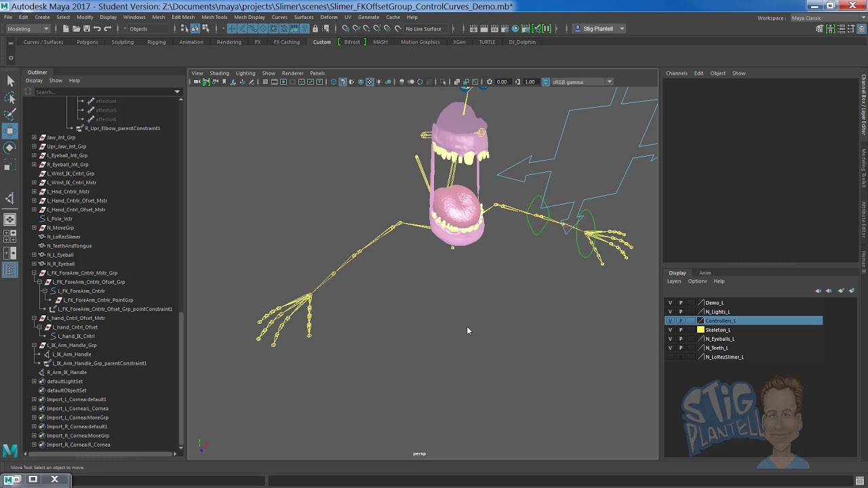
Task: Toggle playback P for Skeleton_L layer
Action: pyautogui.click(x=681, y=330)
